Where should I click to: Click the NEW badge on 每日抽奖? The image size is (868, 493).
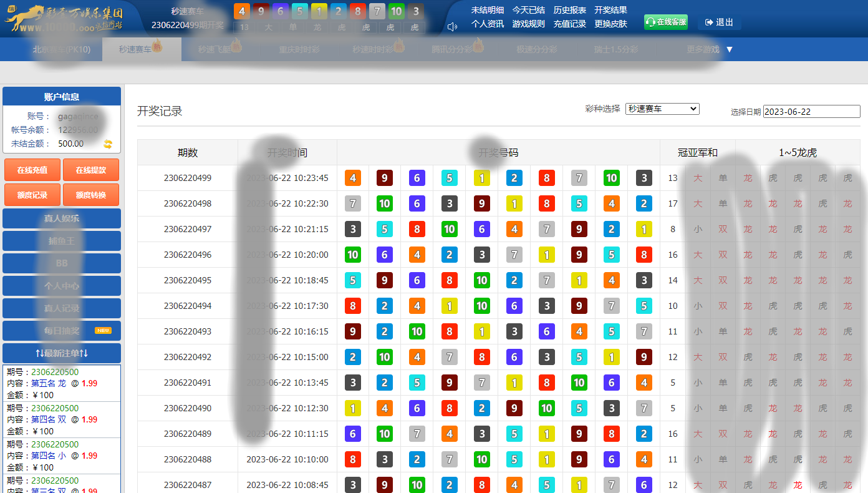tap(104, 331)
